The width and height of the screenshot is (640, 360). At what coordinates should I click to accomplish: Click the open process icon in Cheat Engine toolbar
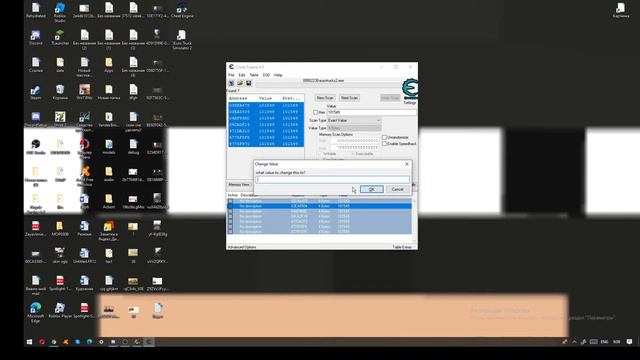(x=231, y=83)
